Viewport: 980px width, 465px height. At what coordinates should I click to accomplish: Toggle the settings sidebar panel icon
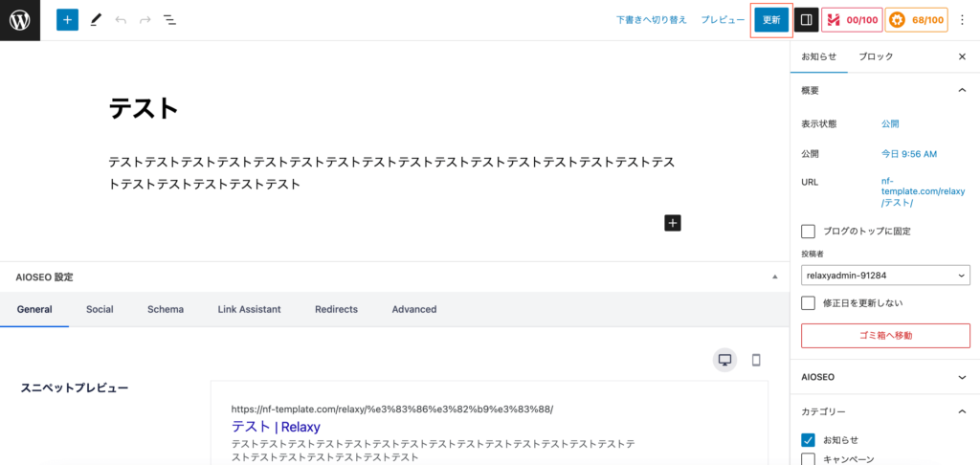(x=806, y=20)
